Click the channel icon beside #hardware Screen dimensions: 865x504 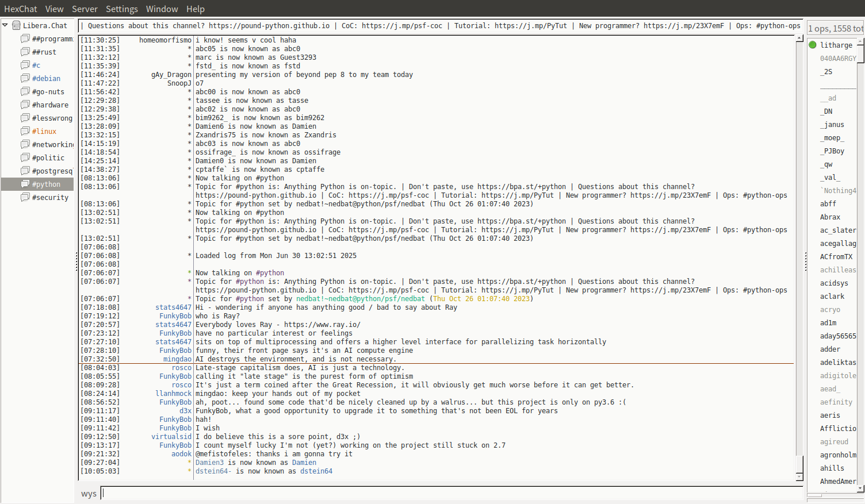(25, 105)
